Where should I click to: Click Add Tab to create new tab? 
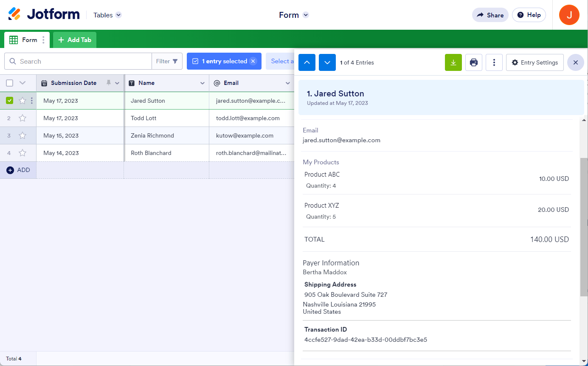pos(75,40)
